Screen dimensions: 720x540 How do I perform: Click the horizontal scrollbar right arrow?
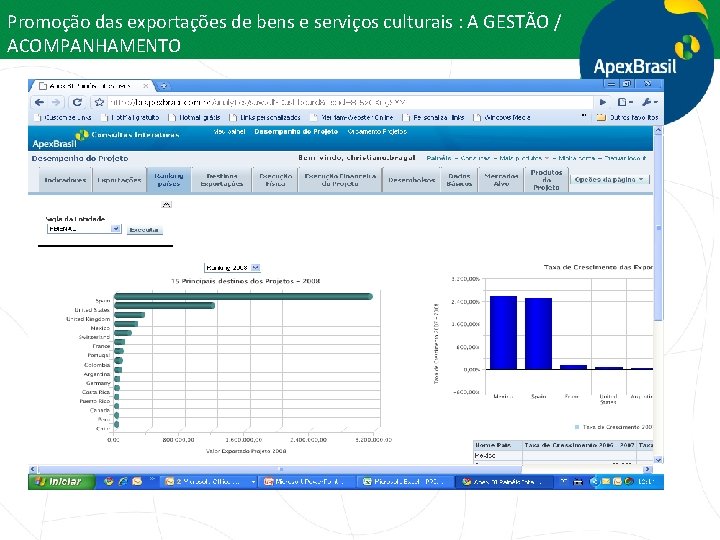click(x=647, y=469)
